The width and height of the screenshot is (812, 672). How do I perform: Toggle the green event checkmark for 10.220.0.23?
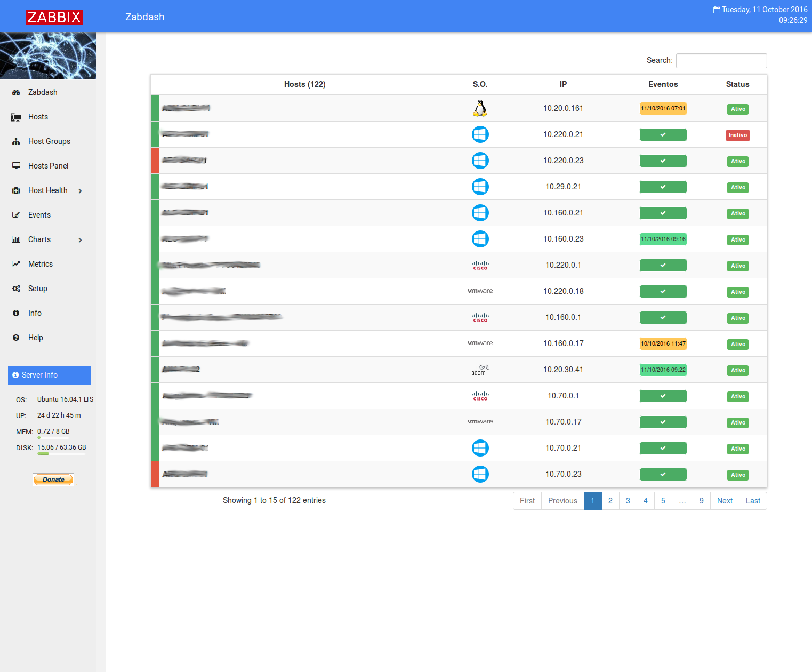(663, 161)
